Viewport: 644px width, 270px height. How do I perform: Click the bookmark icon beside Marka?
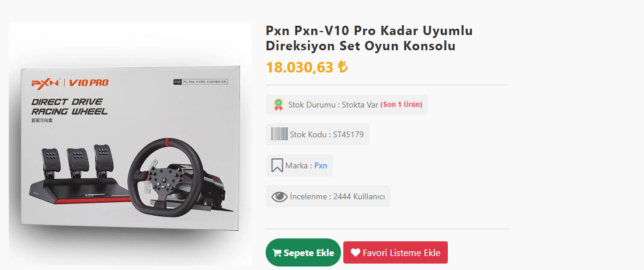pos(277,165)
